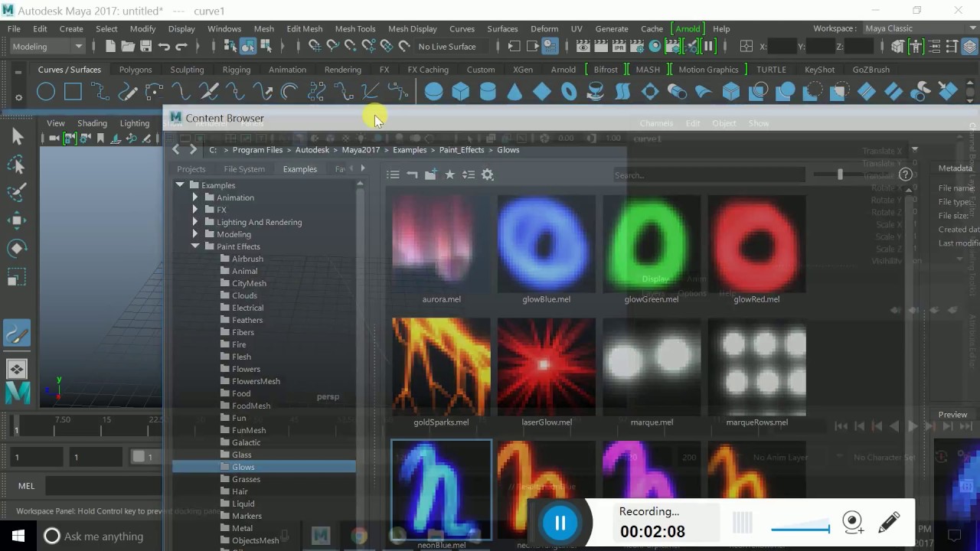
Task: Click the Redo icon in status line
Action: (x=182, y=47)
